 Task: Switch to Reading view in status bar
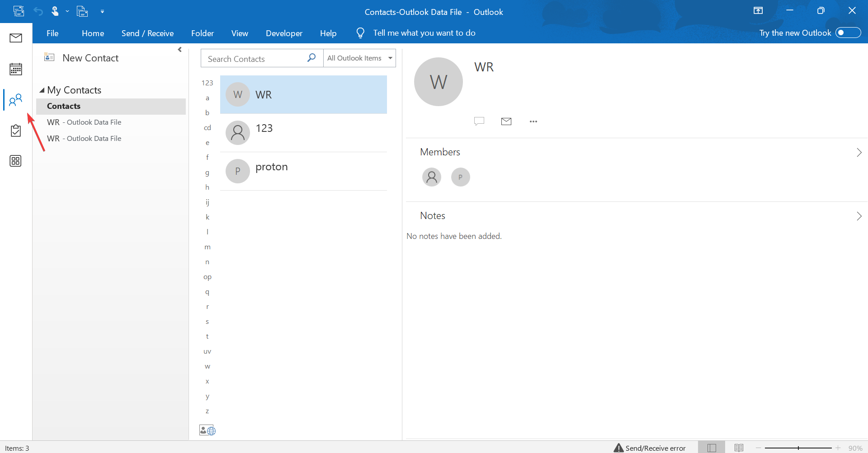pyautogui.click(x=739, y=448)
